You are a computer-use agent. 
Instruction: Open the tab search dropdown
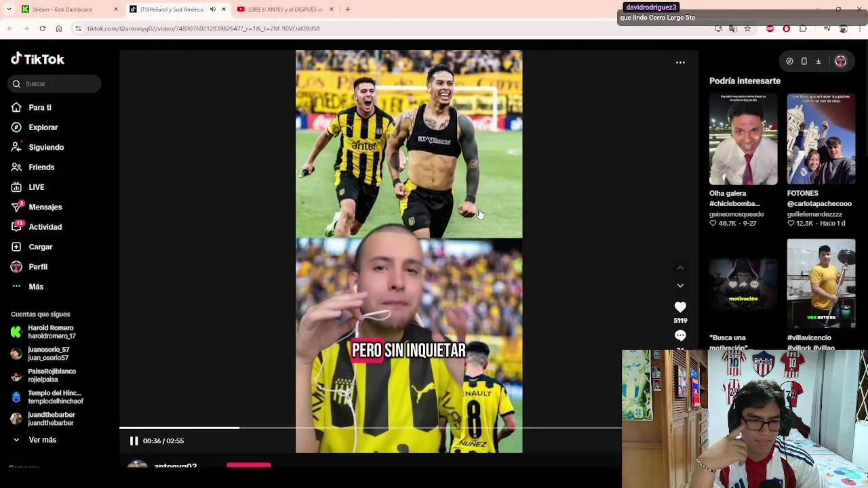tap(9, 9)
